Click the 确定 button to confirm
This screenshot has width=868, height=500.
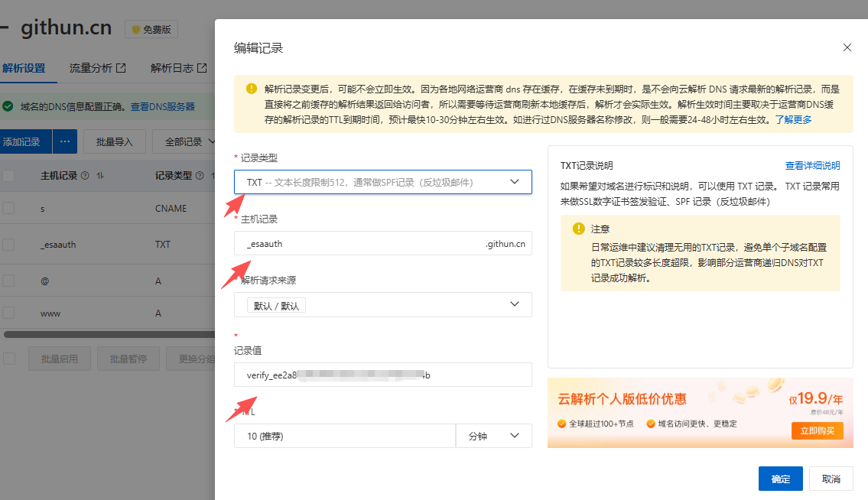coord(780,479)
